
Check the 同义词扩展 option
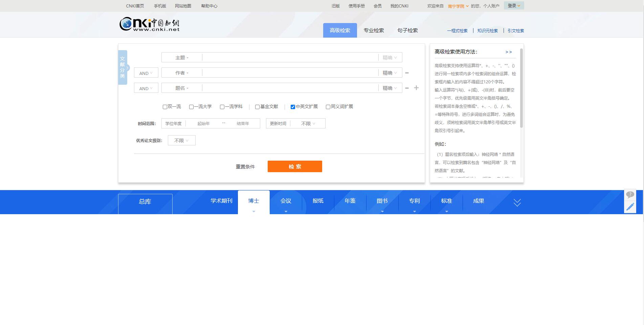328,107
